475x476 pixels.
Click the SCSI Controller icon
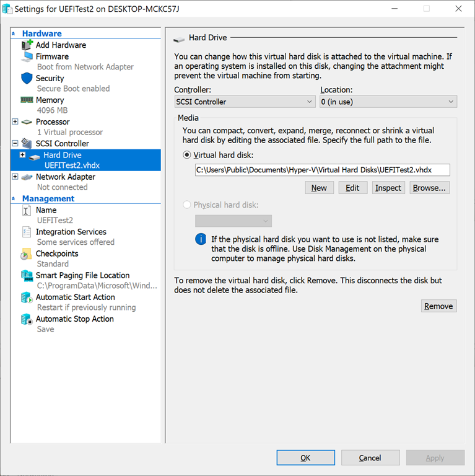(27, 144)
